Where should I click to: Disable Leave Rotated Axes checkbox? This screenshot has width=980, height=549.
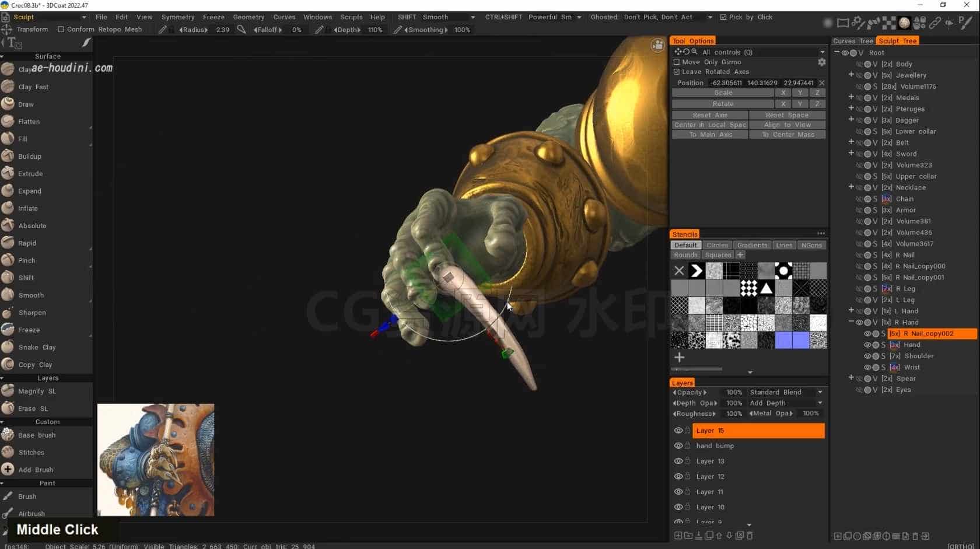point(677,72)
